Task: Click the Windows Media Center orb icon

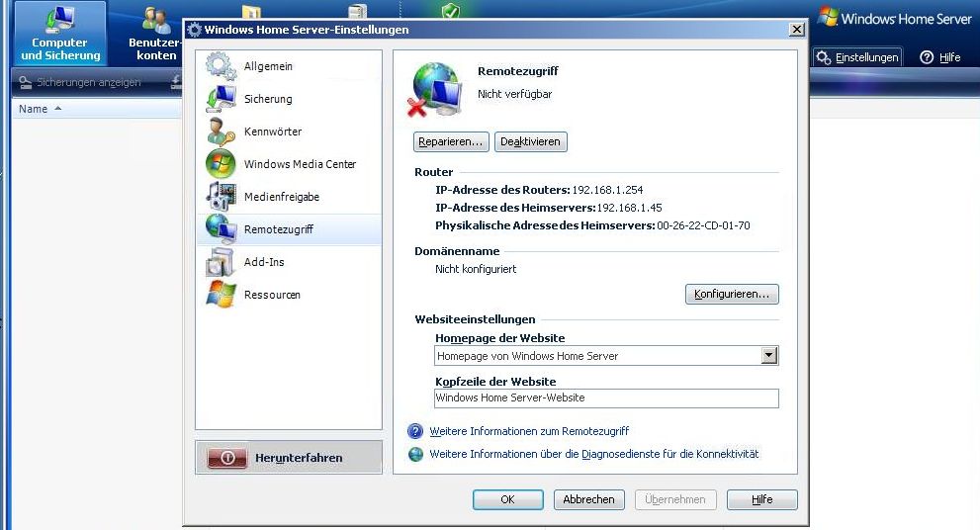Action: coord(222,164)
